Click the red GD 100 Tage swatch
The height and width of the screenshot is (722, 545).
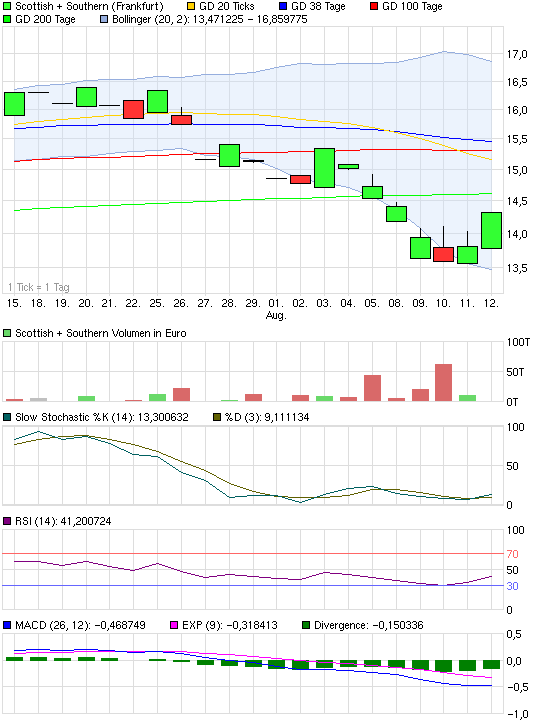coord(374,6)
